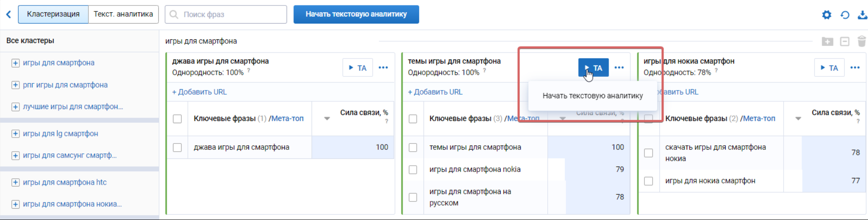Screen dimensions: 868x220
Task: Click the download icon at top right
Action: pyautogui.click(x=862, y=15)
